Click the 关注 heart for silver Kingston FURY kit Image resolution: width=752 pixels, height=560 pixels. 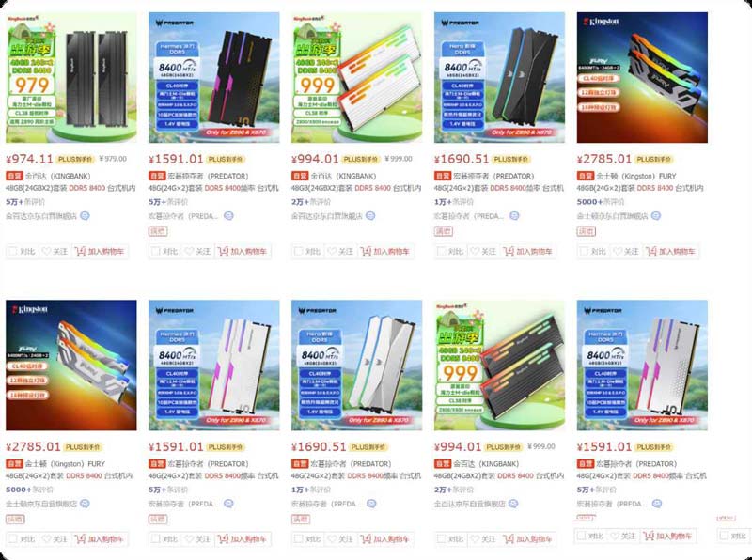pyautogui.click(x=46, y=539)
